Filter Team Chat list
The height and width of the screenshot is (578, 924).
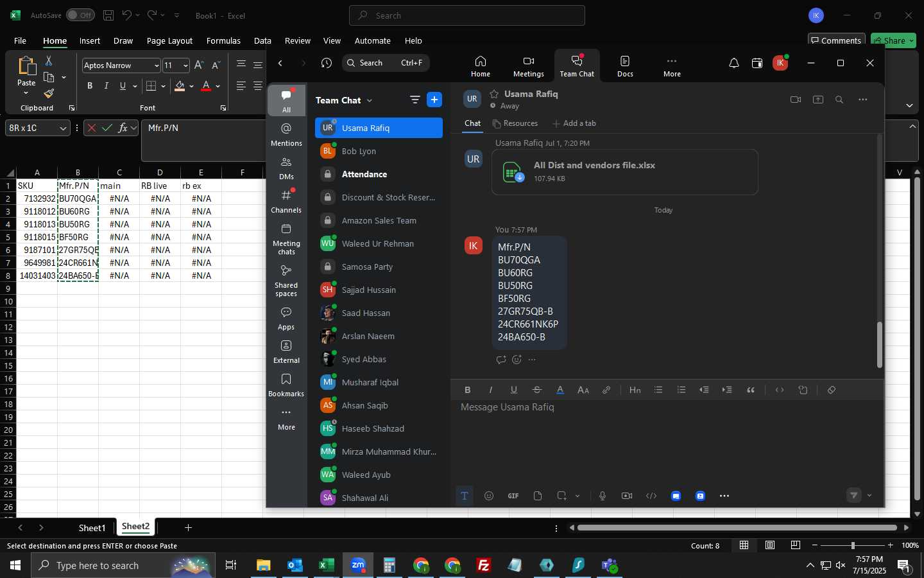click(415, 100)
